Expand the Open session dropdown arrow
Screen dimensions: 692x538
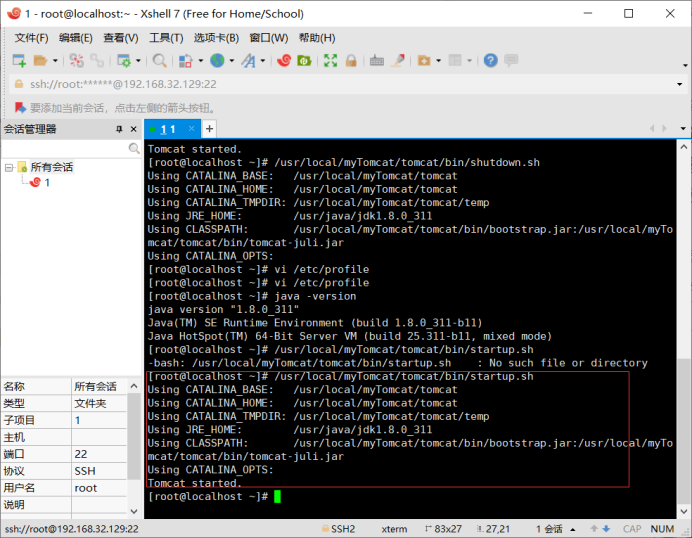[55, 60]
